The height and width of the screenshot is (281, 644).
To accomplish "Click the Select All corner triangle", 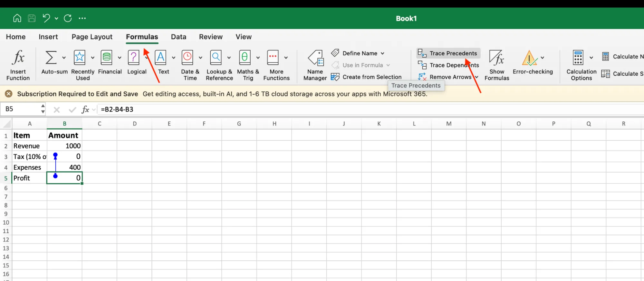I will coord(6,124).
